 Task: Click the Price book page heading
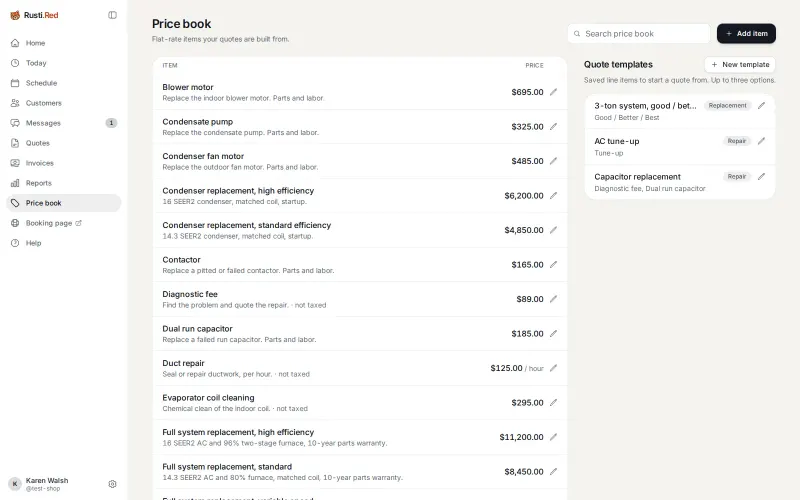point(181,24)
